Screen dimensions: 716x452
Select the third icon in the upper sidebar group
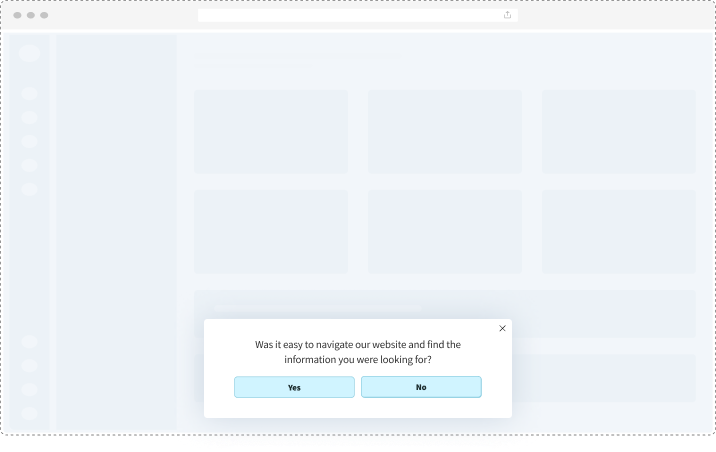(29, 141)
